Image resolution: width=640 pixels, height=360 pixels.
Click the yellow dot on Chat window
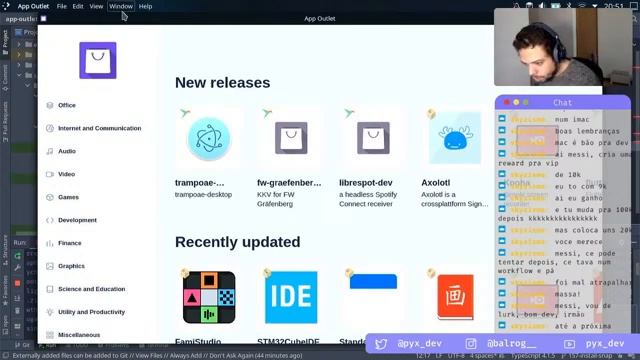516,102
